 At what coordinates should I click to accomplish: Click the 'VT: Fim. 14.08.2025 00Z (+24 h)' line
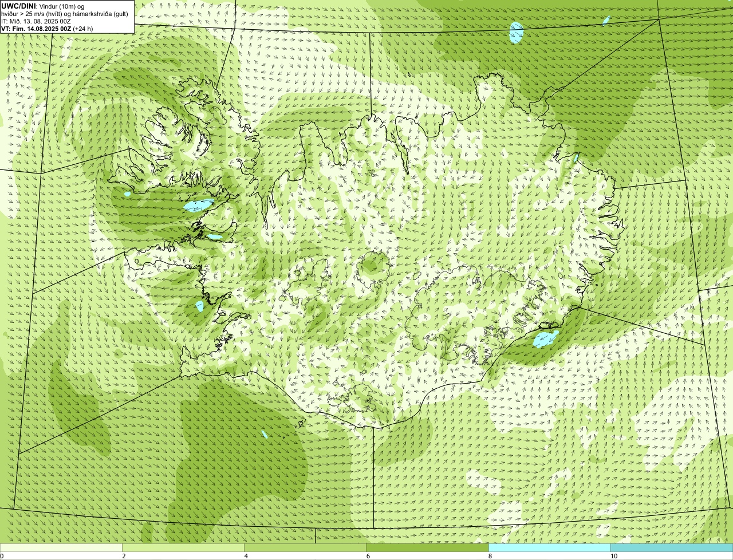pos(47,28)
